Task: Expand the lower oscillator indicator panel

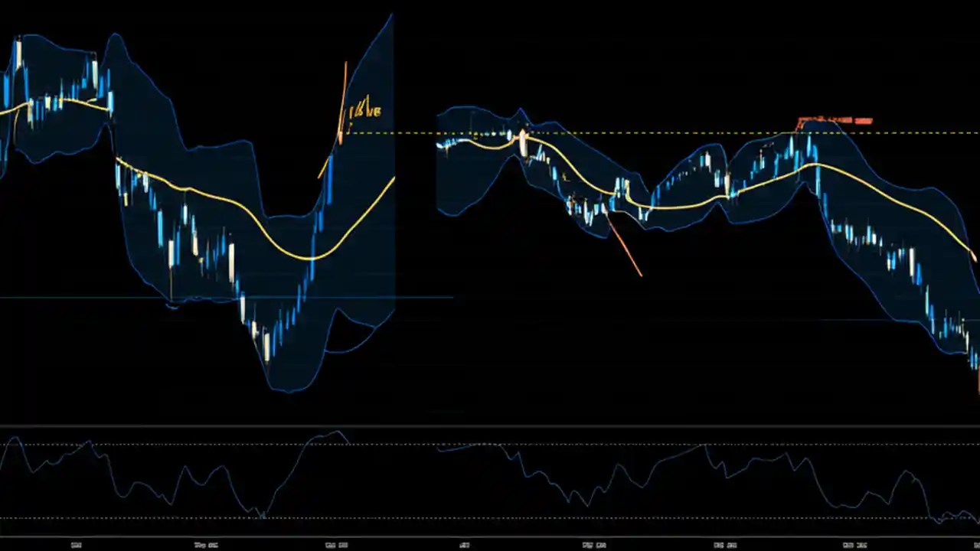Action: (x=490, y=478)
